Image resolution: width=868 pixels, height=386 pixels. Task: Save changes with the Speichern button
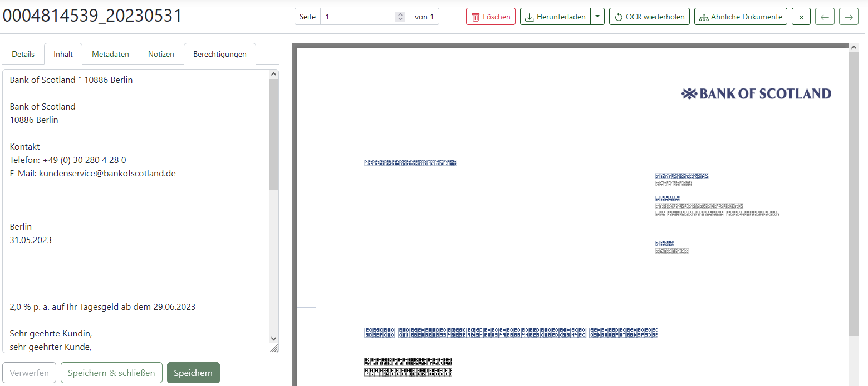(x=193, y=373)
